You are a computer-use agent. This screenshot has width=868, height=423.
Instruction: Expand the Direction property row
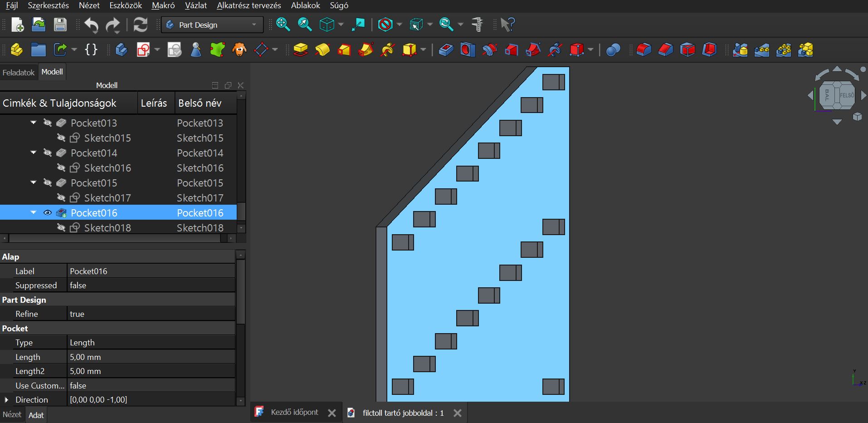[6, 400]
